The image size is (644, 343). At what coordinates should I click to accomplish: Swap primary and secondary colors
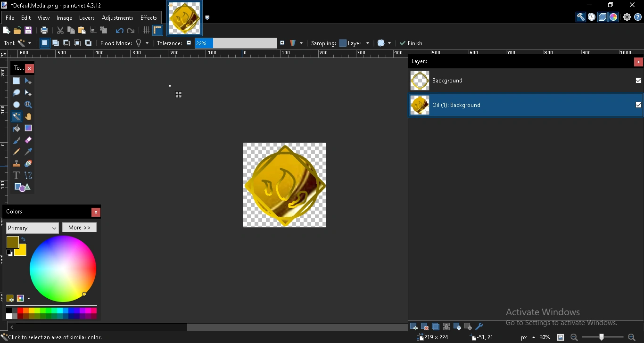23,240
